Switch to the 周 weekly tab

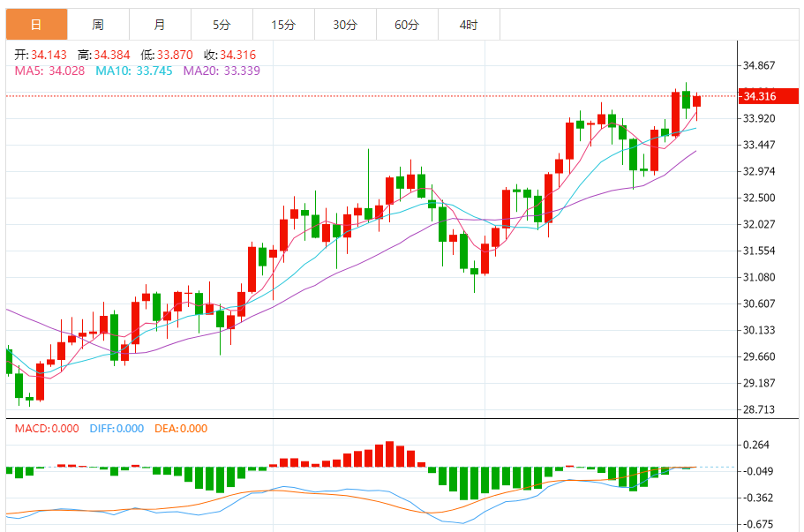(x=98, y=24)
